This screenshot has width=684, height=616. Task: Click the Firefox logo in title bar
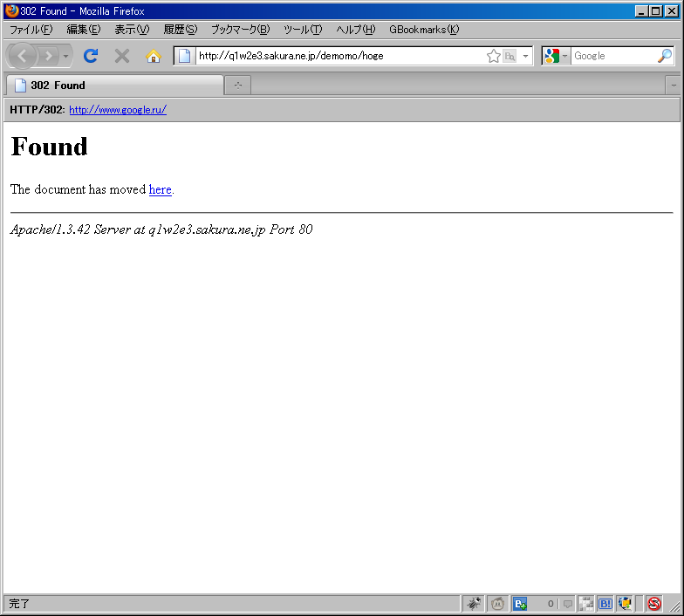pos(11,10)
